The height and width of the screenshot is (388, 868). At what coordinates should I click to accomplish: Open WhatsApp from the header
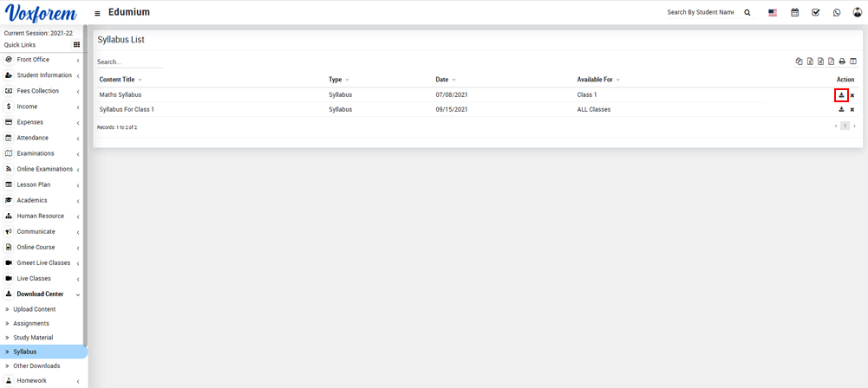point(837,13)
